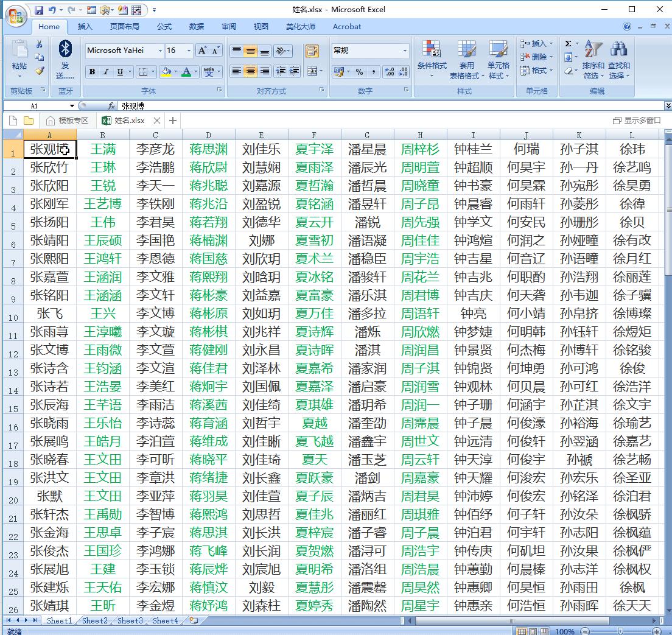Screen dimensions: 672x635
Task: Click the Cut scissors icon
Action: click(x=40, y=44)
